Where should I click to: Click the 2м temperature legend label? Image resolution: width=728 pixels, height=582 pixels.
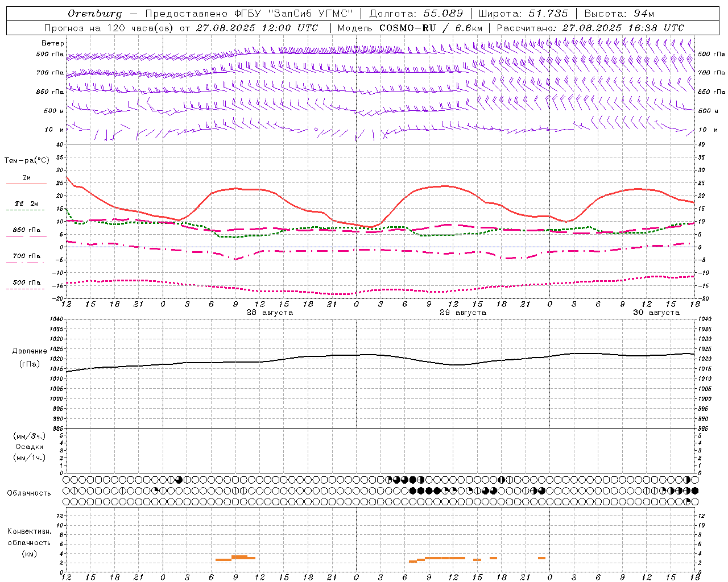27,178
